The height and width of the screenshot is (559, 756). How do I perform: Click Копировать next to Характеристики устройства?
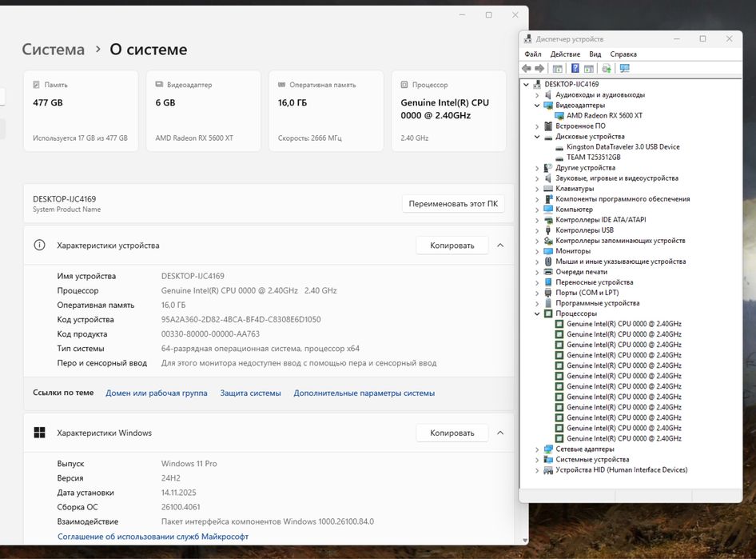click(x=452, y=246)
